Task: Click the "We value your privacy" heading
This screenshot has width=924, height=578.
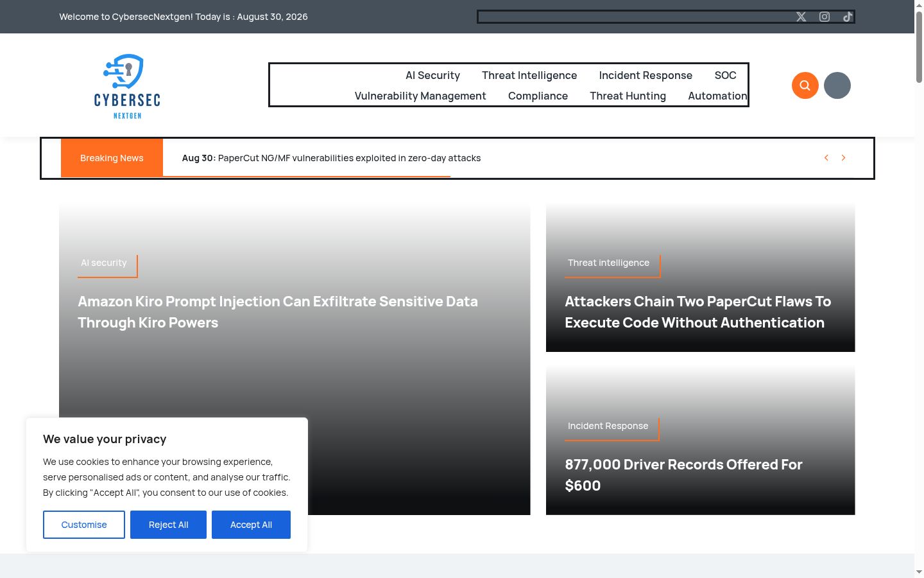Action: [105, 439]
